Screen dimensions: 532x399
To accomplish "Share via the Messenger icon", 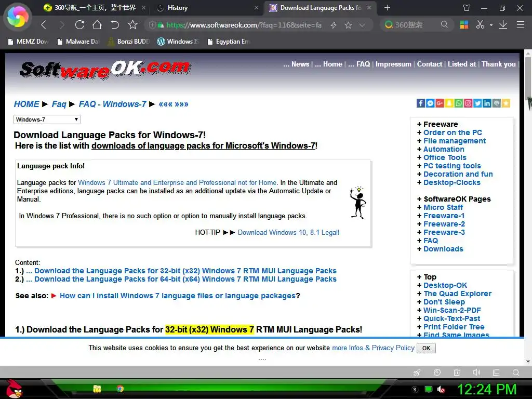I will click(x=430, y=103).
